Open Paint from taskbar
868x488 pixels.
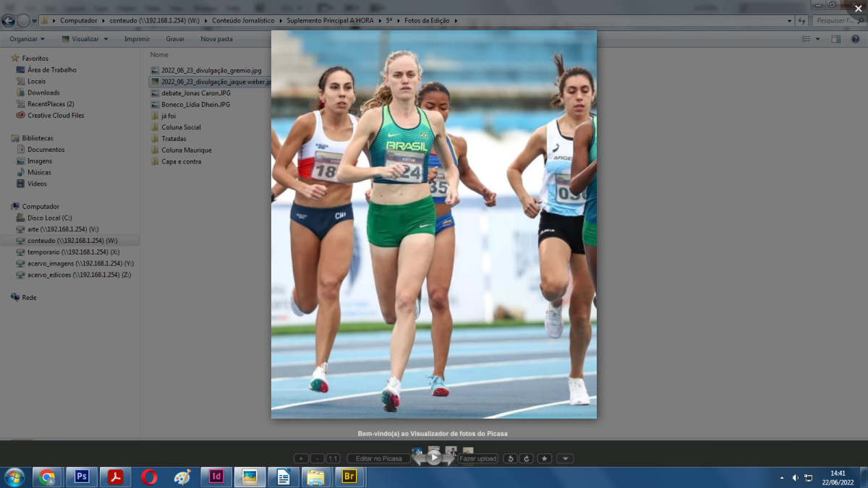(182, 477)
